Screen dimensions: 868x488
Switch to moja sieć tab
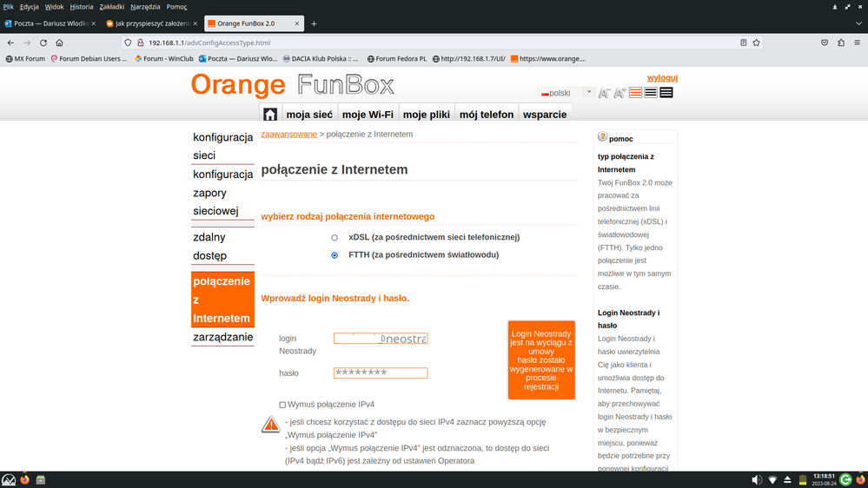point(309,114)
